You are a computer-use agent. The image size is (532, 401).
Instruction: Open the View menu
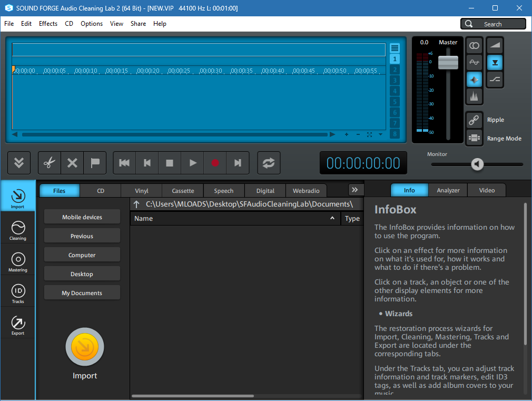[116, 24]
